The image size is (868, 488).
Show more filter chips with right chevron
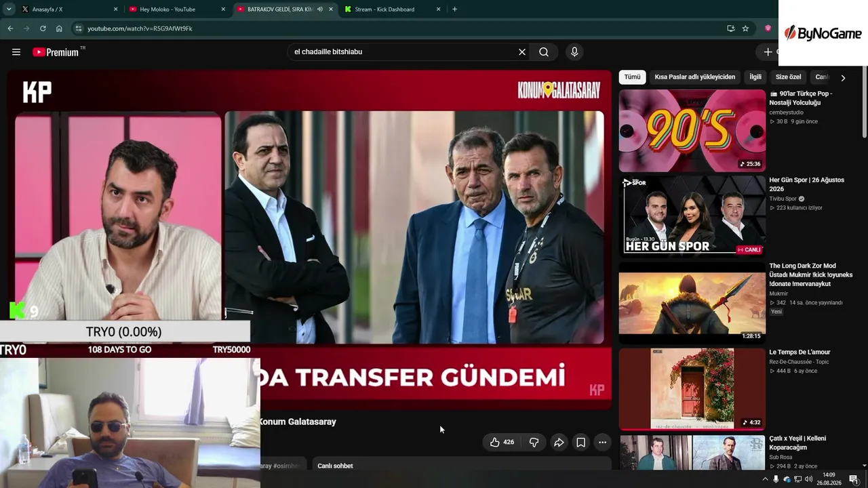pos(843,78)
